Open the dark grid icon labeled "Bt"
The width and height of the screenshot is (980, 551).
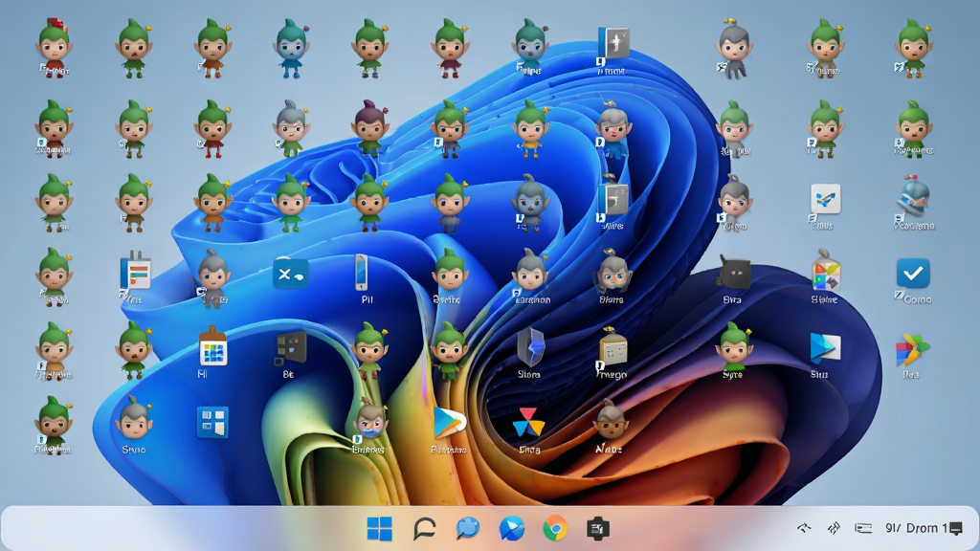coord(291,348)
